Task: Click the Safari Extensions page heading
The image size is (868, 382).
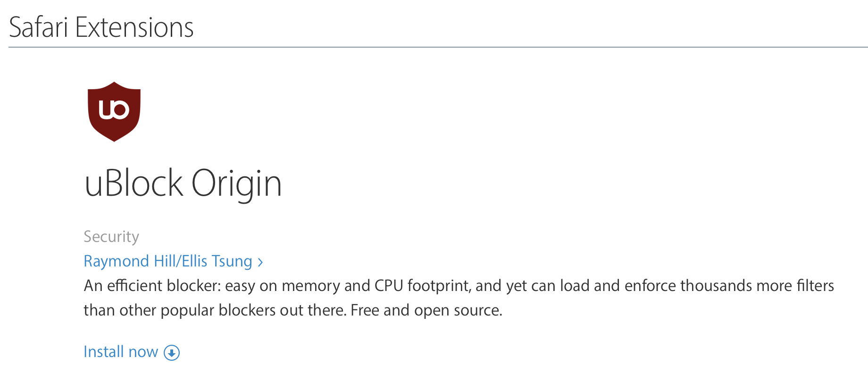Action: (101, 27)
